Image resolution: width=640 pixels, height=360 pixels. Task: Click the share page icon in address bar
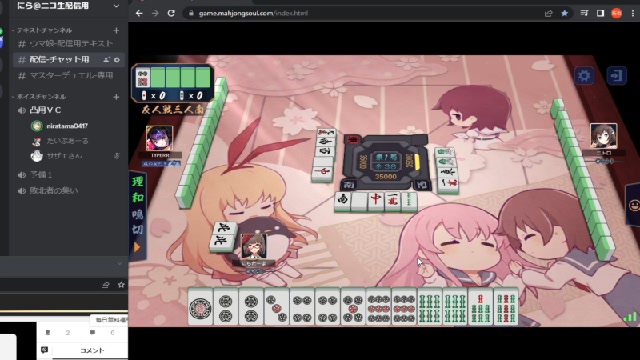point(548,13)
